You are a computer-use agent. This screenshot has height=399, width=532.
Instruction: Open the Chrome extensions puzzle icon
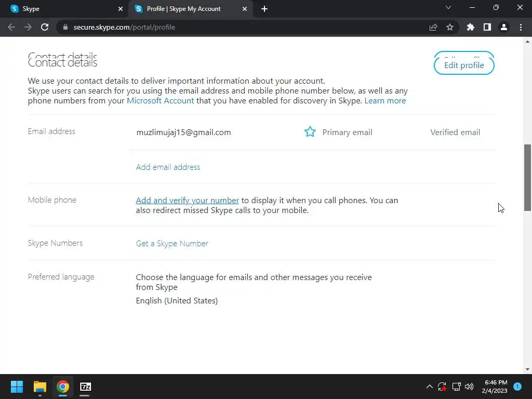coord(471,27)
